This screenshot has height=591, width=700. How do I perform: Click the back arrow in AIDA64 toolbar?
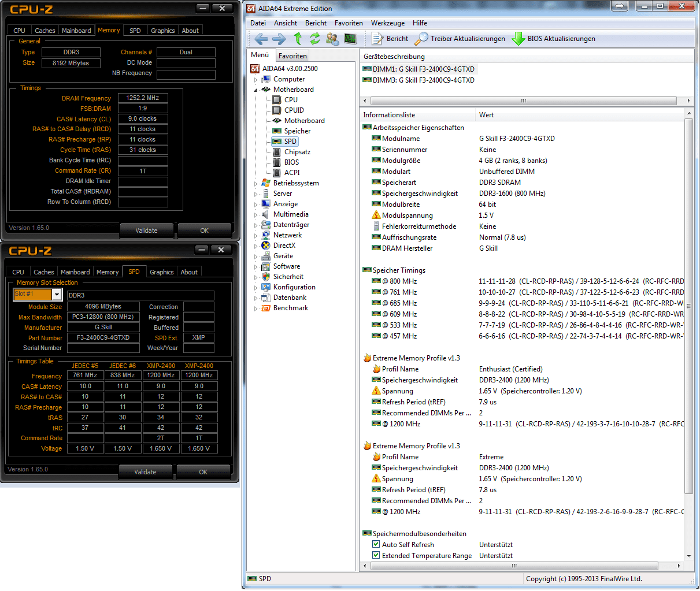[x=261, y=39]
